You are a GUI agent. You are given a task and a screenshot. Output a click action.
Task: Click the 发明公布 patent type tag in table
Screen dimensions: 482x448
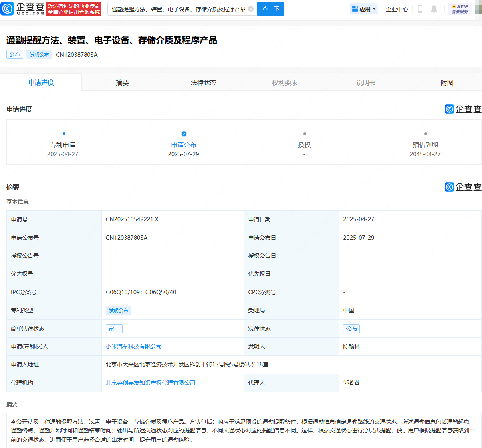[119, 310]
